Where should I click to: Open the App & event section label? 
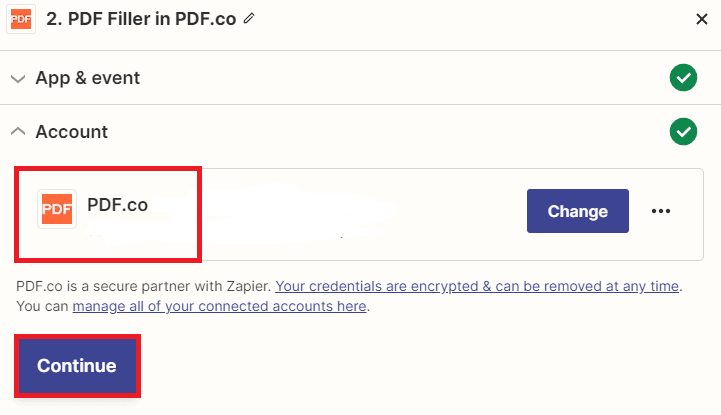click(87, 78)
